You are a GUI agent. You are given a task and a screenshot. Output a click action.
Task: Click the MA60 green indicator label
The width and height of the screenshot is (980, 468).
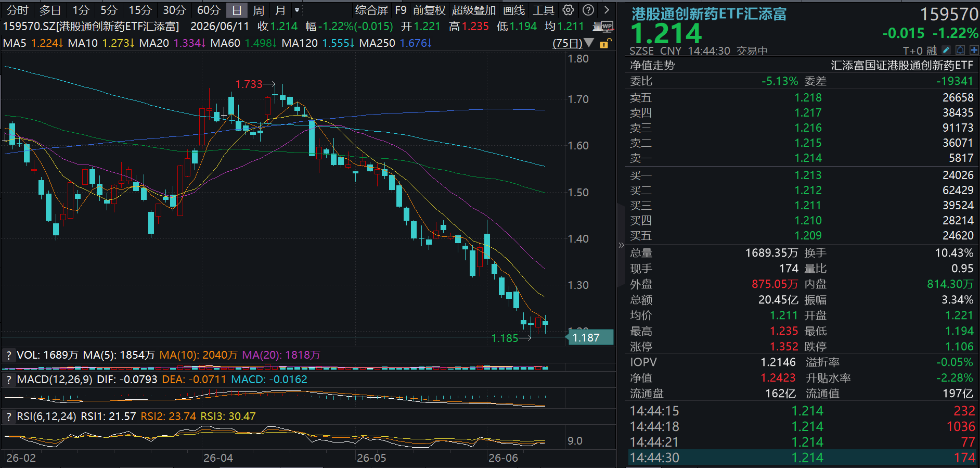[x=226, y=43]
